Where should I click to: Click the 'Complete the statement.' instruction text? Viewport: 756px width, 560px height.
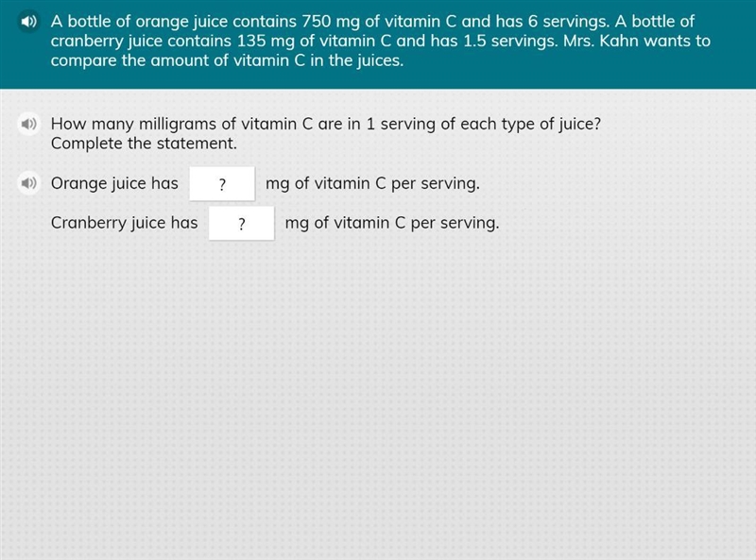144,144
